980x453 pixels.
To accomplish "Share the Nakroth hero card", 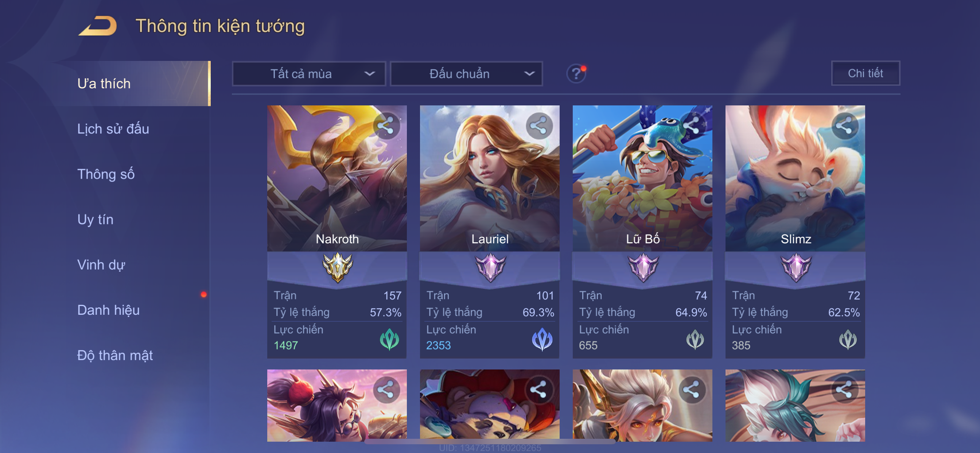I will pos(386,125).
